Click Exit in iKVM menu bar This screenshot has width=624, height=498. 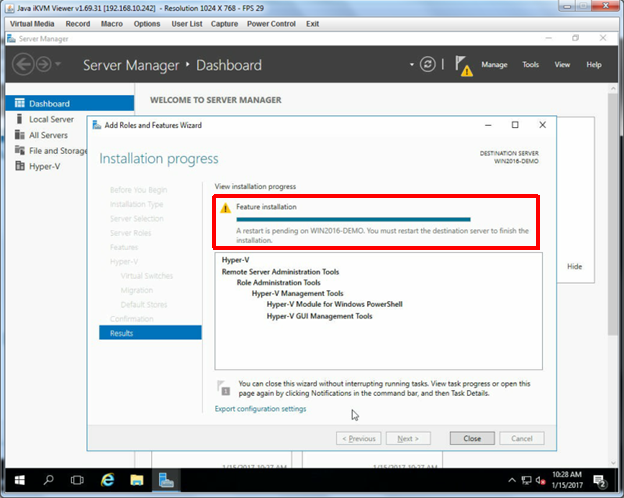[x=312, y=24]
